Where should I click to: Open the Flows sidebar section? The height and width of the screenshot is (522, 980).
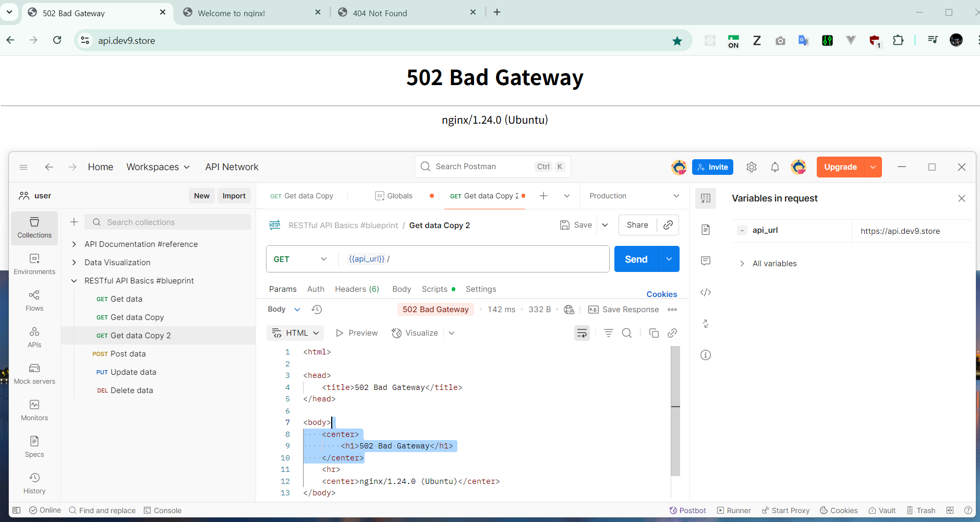click(x=34, y=301)
